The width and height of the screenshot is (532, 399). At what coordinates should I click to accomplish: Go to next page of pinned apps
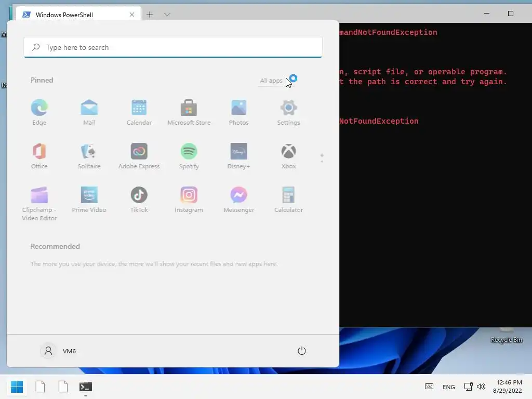coord(322,161)
